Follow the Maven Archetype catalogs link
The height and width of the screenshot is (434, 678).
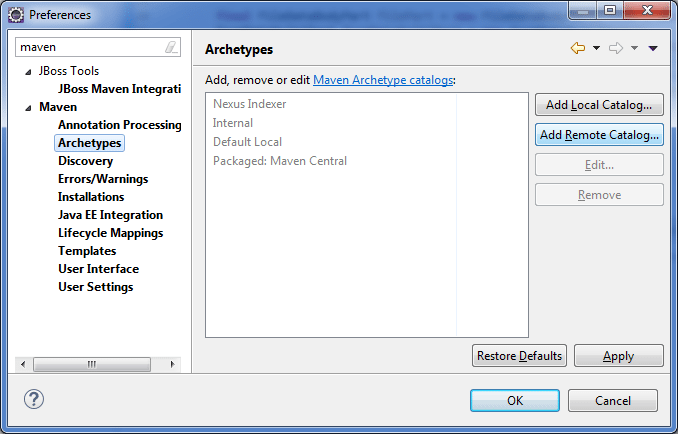[383, 80]
